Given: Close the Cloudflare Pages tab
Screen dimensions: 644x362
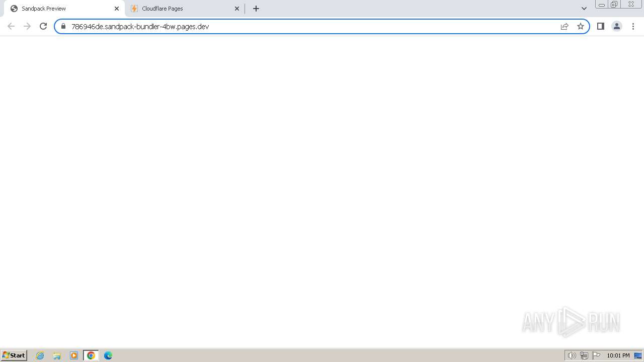Looking at the screenshot, I should [237, 9].
